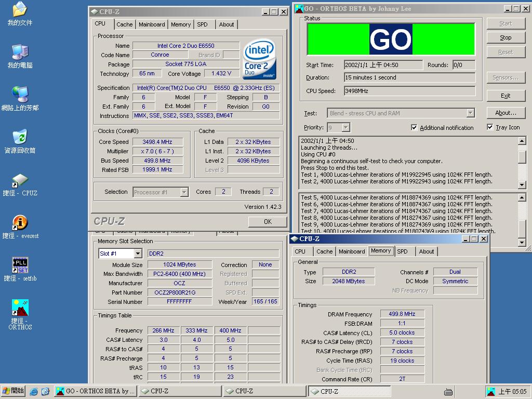Click the ORTHOS tray icon

pyautogui.click(x=490, y=391)
